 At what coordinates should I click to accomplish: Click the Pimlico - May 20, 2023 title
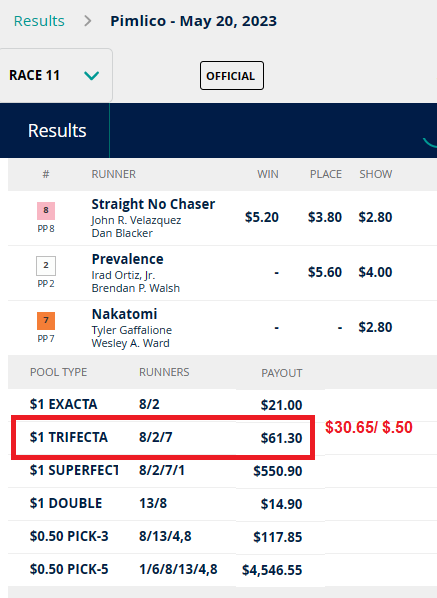tap(193, 21)
